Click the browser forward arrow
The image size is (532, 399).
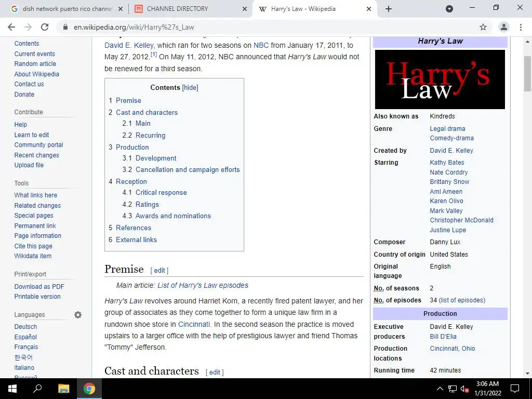[28, 27]
